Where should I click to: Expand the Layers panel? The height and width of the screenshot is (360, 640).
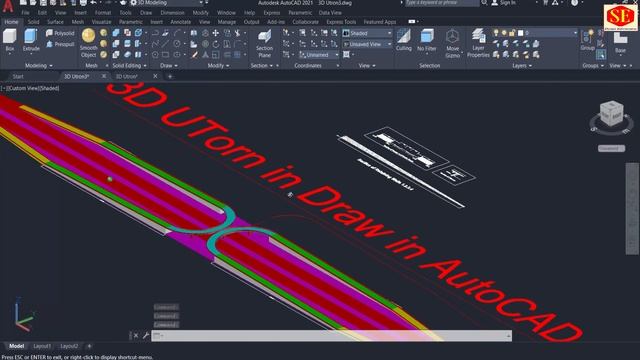click(522, 65)
